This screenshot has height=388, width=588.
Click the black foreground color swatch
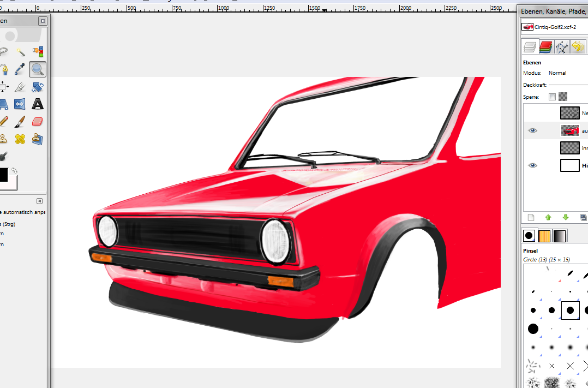(3, 175)
